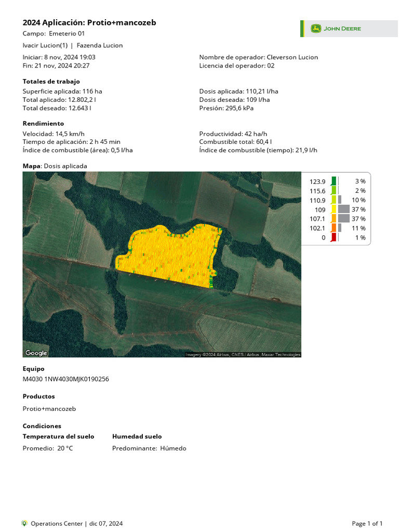Select the red 0 legend swatch

(334, 237)
